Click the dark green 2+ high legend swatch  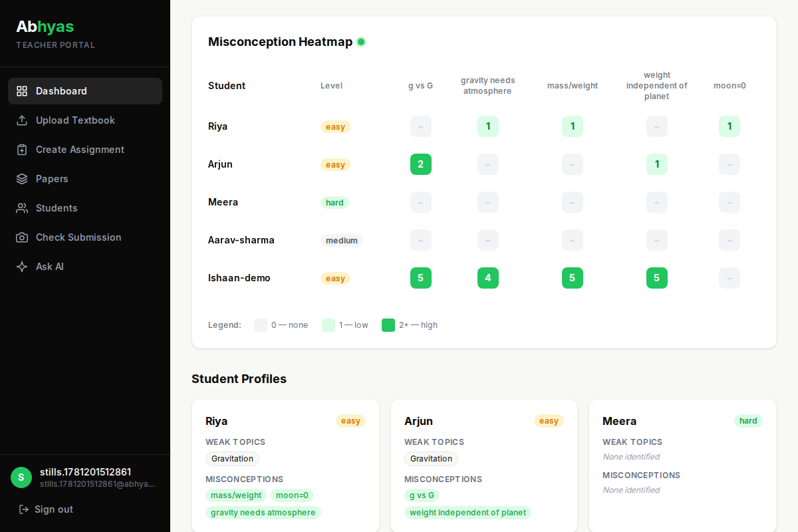click(x=388, y=325)
